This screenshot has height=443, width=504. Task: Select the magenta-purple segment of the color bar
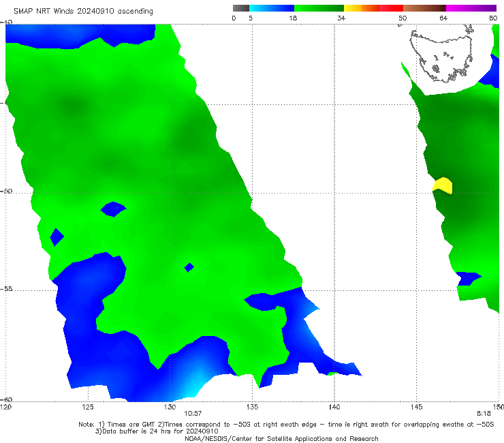pyautogui.click(x=471, y=8)
